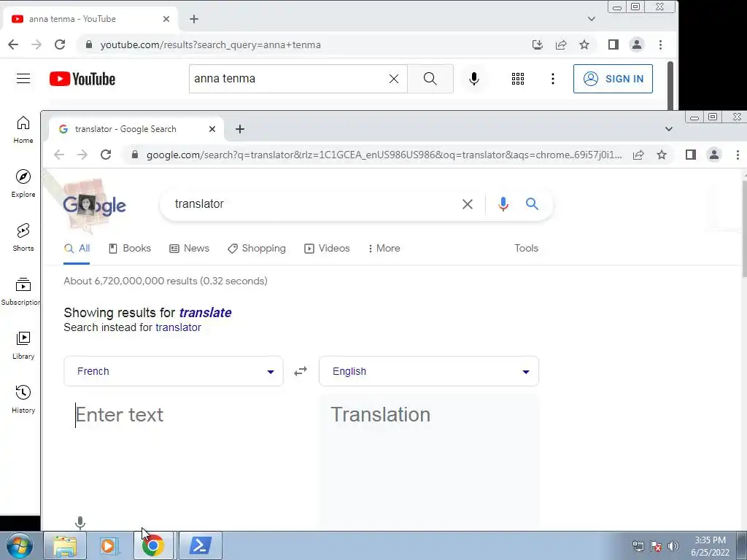This screenshot has height=560, width=747.
Task: Open Chrome menu in YouTube window
Action: pyautogui.click(x=660, y=44)
